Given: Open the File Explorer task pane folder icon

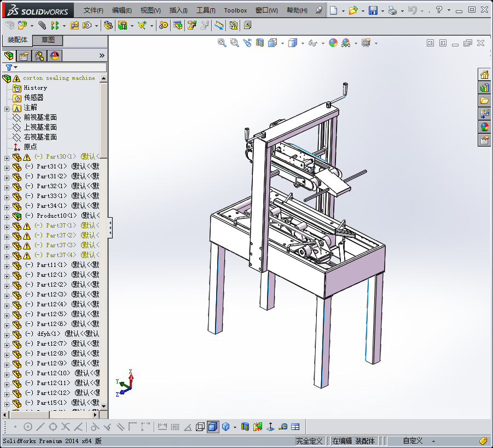Looking at the screenshot, I should coord(484,101).
